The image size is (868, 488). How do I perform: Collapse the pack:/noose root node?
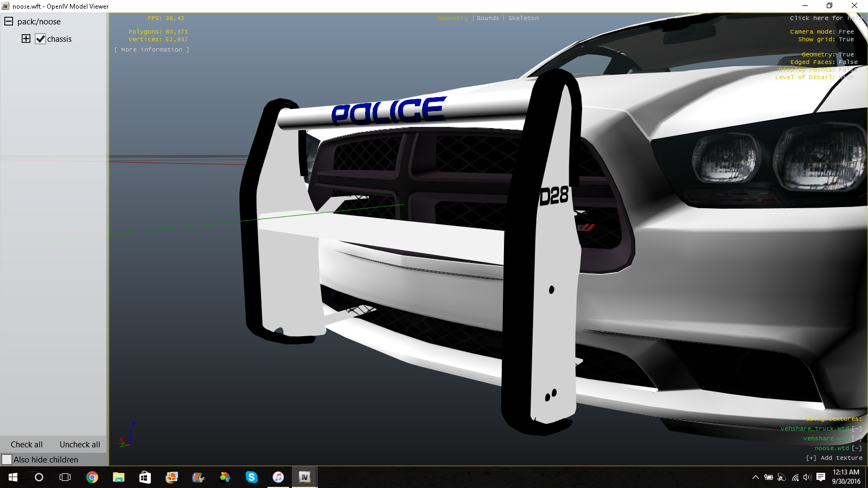[9, 22]
